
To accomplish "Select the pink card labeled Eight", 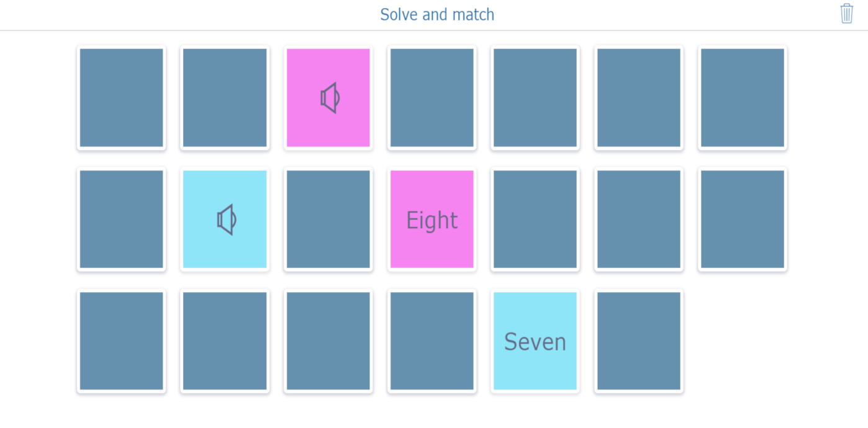I will pos(432,220).
